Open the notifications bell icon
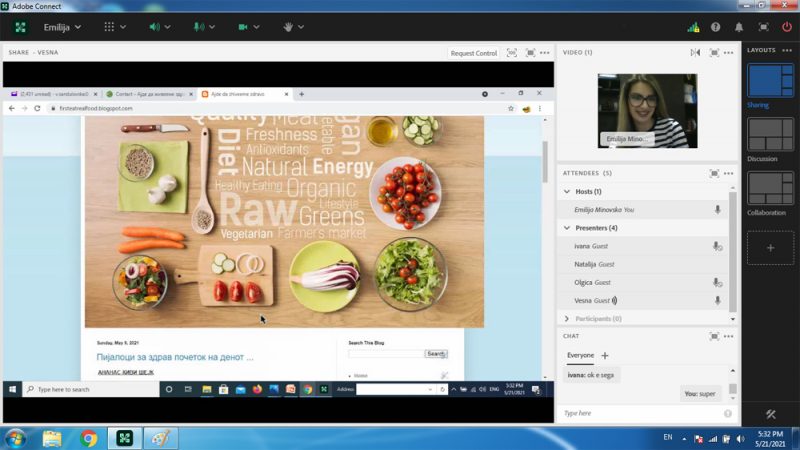Viewport: 800px width, 450px height. pos(739,27)
